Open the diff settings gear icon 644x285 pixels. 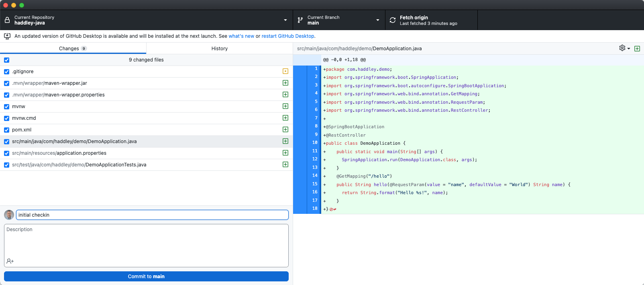[x=622, y=48]
